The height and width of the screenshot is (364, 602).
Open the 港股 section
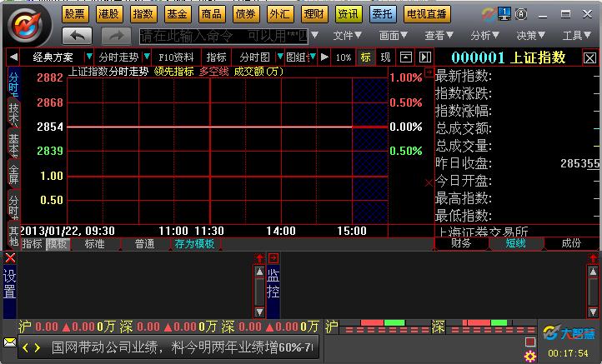[109, 14]
